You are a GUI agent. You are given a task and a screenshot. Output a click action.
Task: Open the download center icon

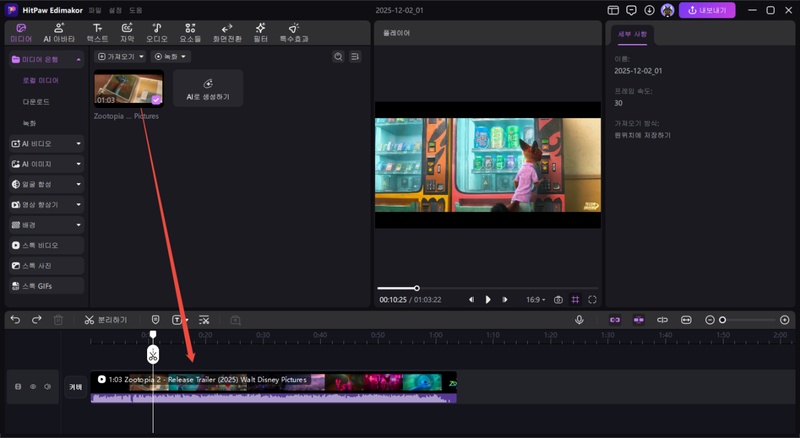point(649,10)
